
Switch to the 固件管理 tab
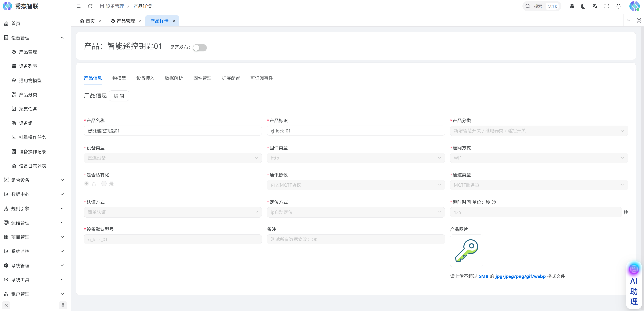click(202, 78)
